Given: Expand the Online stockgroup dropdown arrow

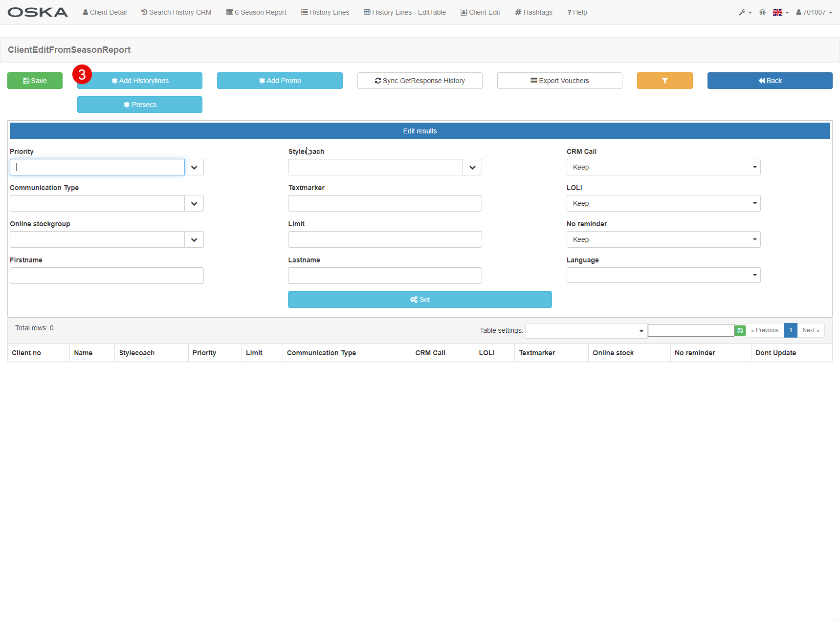Looking at the screenshot, I should 194,239.
